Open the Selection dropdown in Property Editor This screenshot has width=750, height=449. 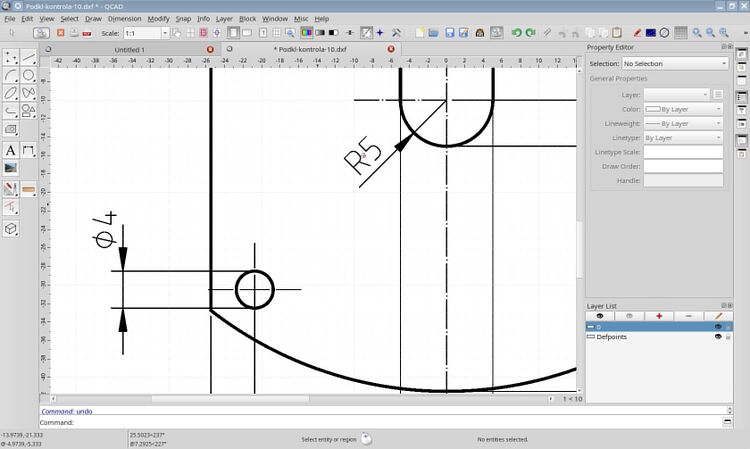click(674, 64)
